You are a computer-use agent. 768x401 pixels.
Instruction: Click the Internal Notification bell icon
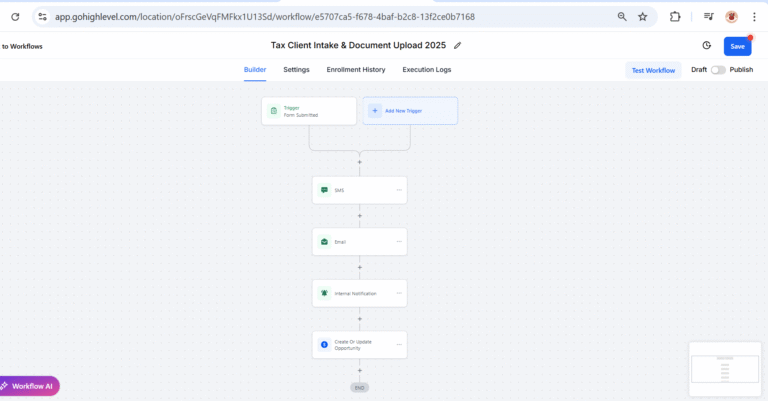pos(324,293)
